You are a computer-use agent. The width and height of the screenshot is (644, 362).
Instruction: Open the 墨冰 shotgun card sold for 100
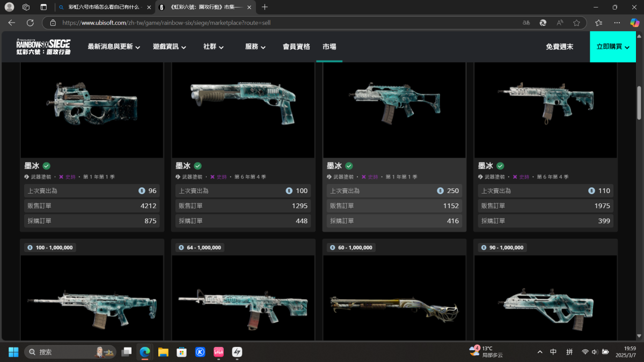(243, 147)
